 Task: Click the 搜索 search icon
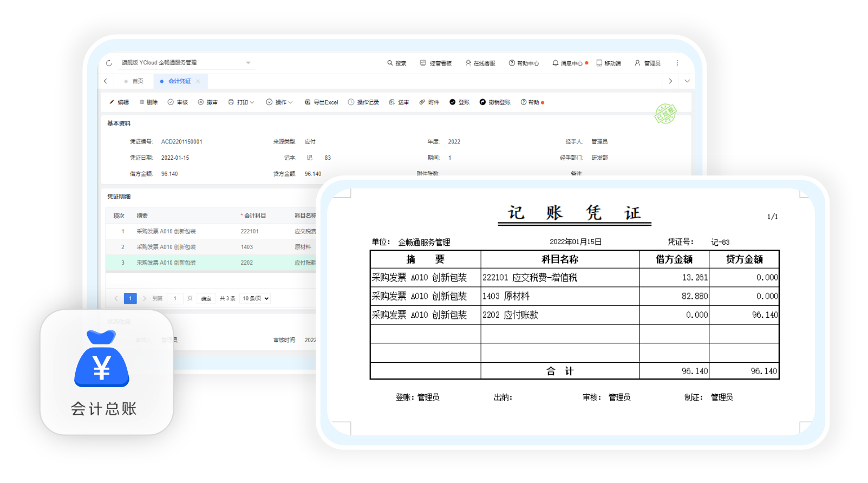click(390, 63)
